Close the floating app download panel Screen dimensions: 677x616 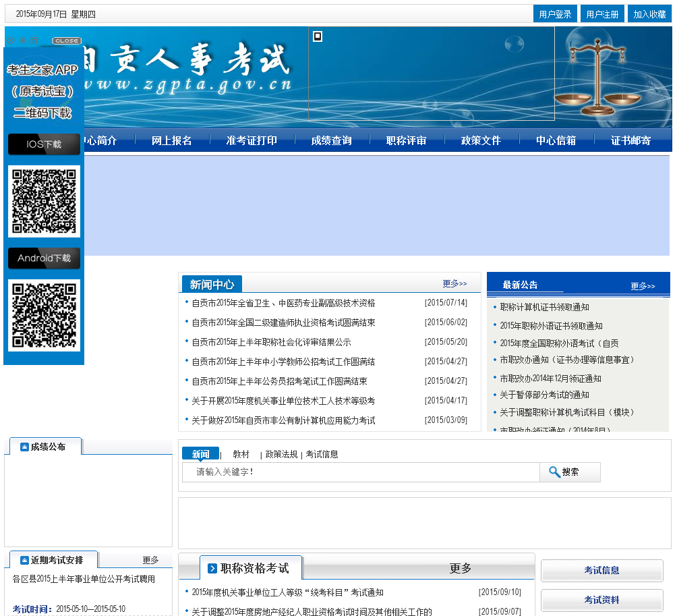[66, 41]
